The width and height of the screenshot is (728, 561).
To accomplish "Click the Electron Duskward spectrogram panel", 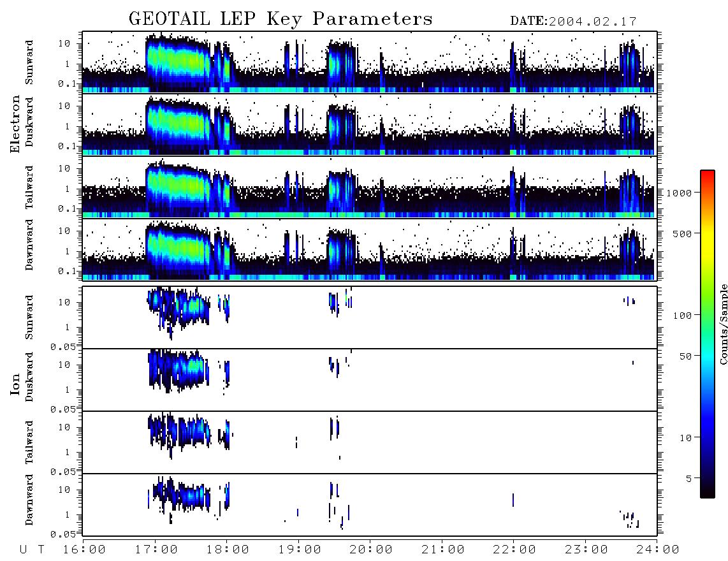I will (370, 124).
